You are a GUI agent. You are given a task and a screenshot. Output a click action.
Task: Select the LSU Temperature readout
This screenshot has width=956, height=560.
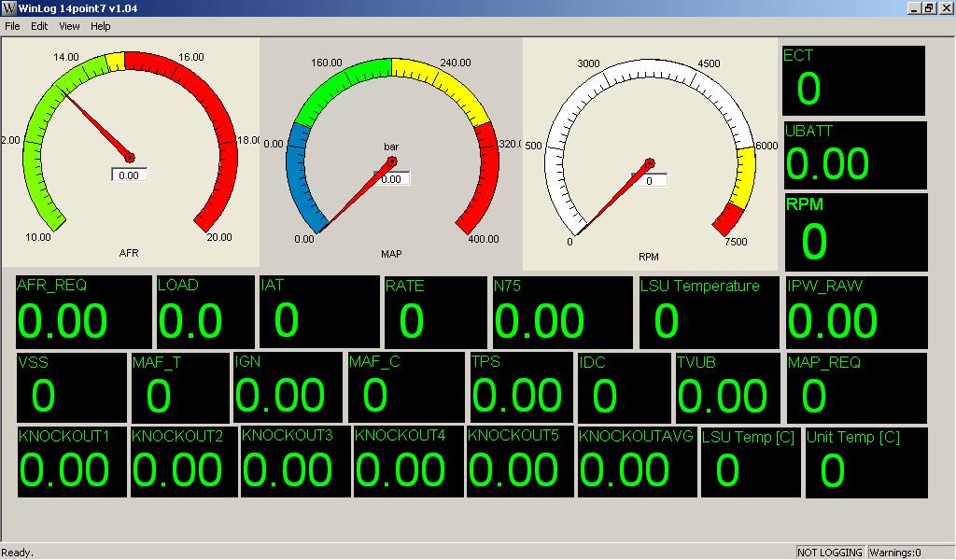(x=709, y=312)
